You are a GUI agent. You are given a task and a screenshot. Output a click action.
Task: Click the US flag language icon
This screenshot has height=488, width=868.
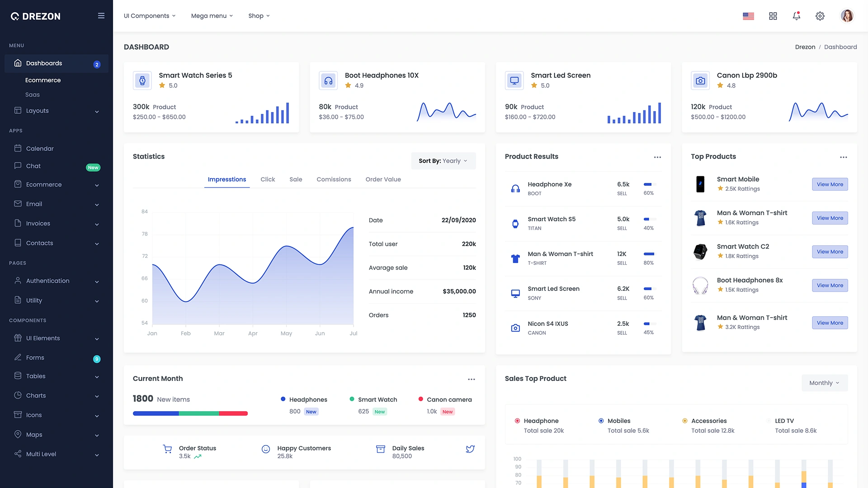click(x=748, y=16)
